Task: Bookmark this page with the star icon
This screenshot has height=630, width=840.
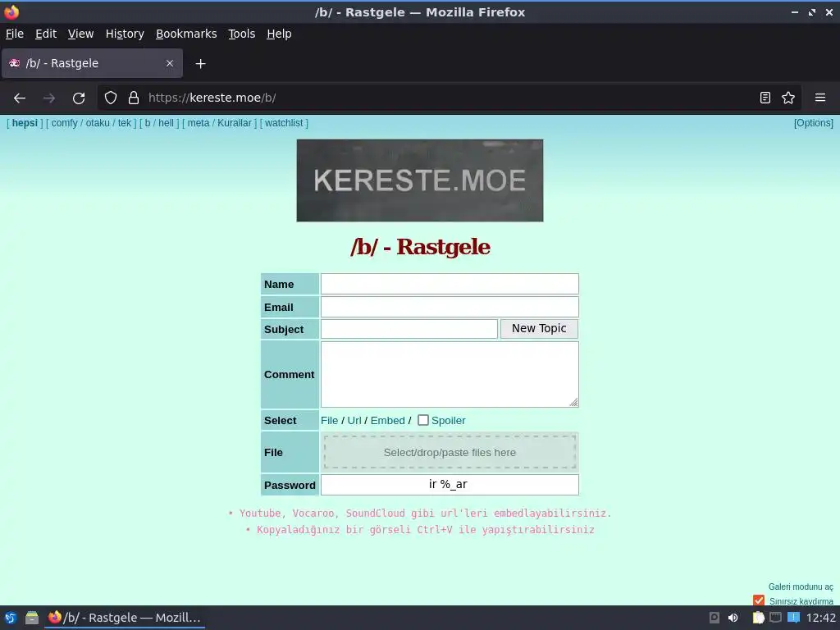Action: [x=788, y=98]
